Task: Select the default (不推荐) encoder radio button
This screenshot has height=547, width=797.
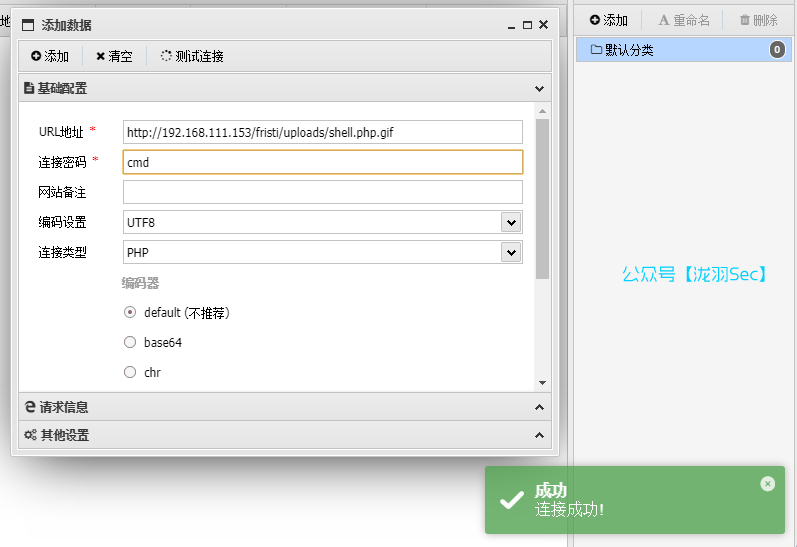Action: click(130, 312)
